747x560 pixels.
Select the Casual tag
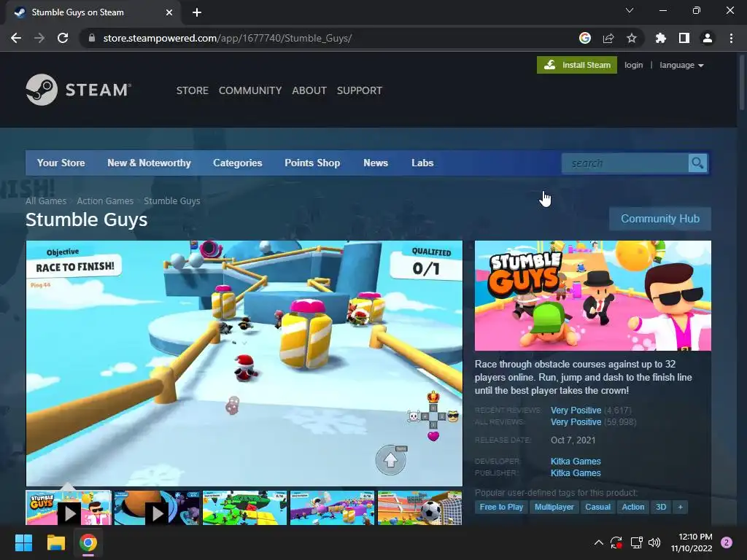pyautogui.click(x=598, y=507)
